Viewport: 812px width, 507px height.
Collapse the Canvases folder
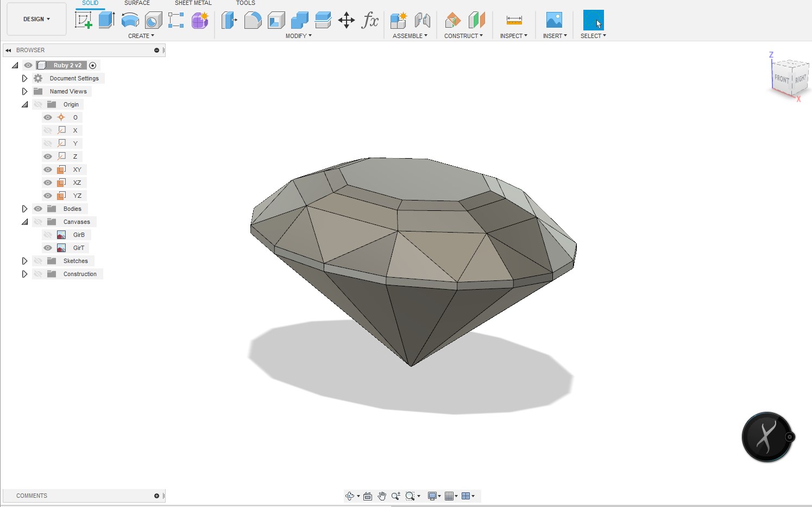coord(24,222)
